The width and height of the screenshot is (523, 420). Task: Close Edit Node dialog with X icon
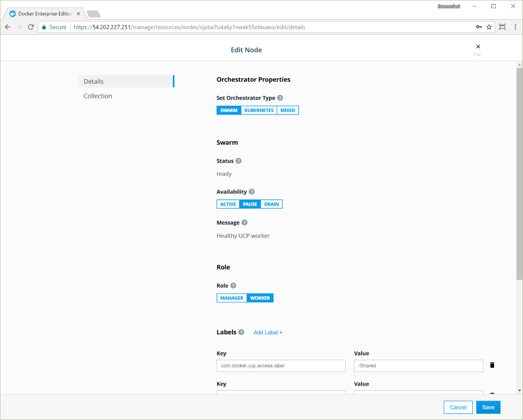click(x=478, y=47)
